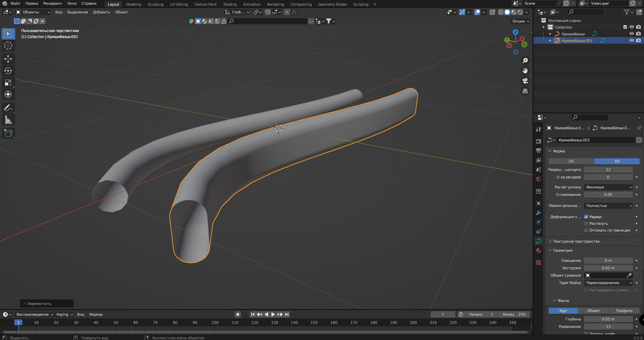Expand КриваяБезье.001 in the outliner
This screenshot has height=340, width=644.
tap(550, 40)
